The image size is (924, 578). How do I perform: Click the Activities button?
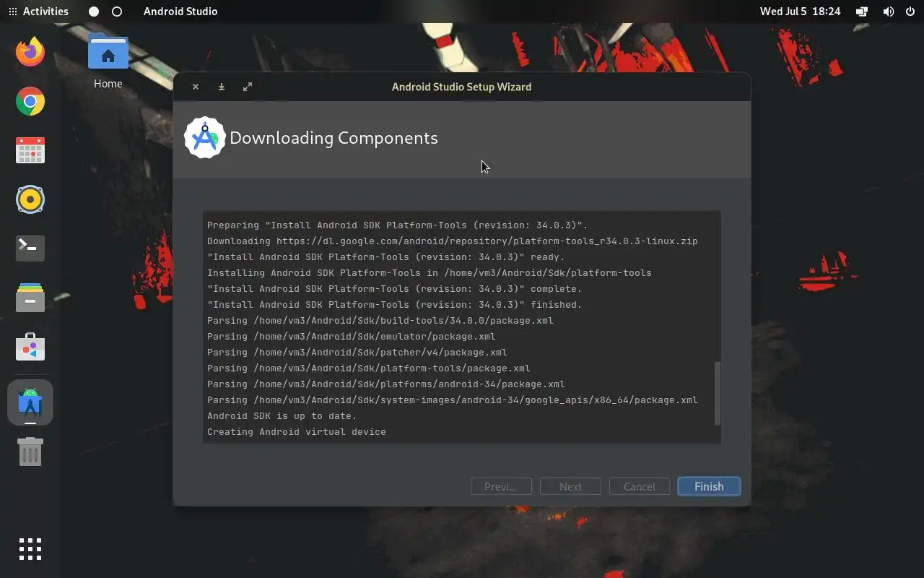point(38,12)
